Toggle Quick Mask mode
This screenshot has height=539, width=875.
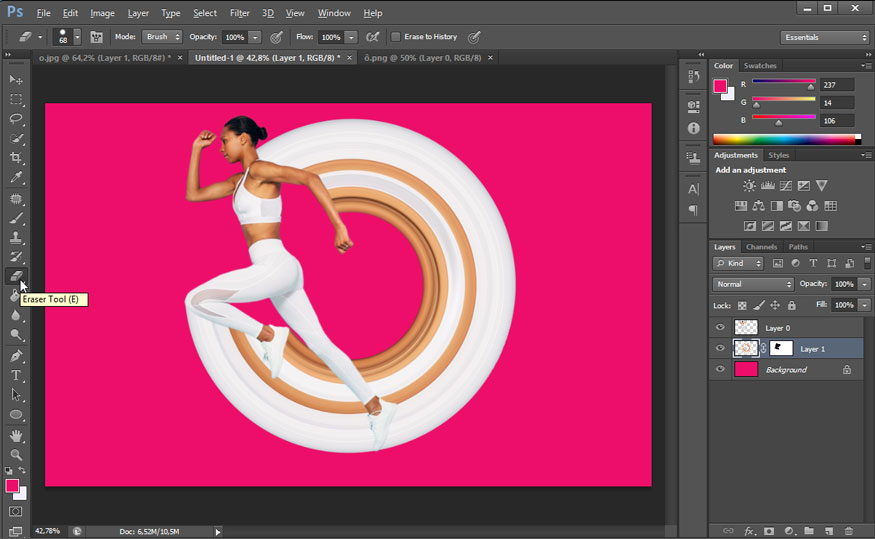16,511
